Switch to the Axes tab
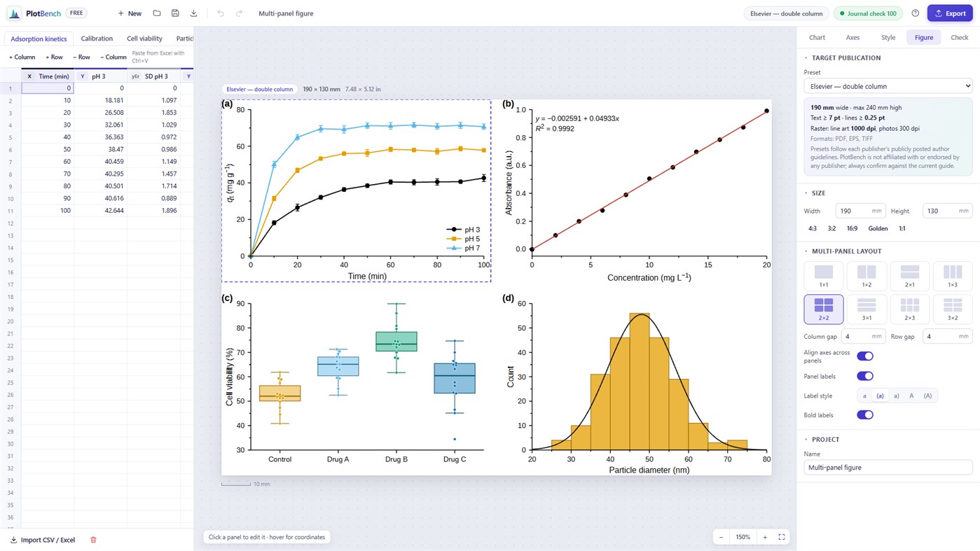 pos(853,37)
